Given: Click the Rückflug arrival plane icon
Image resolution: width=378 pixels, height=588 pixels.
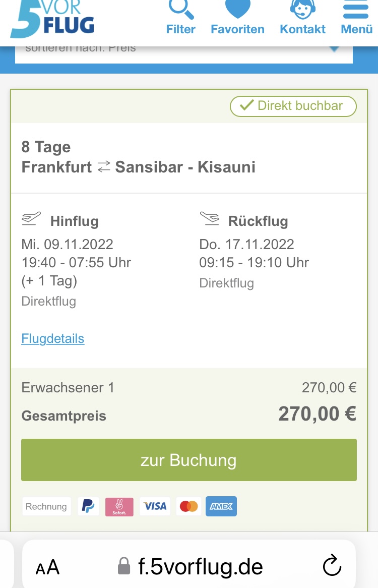Looking at the screenshot, I should [x=210, y=219].
